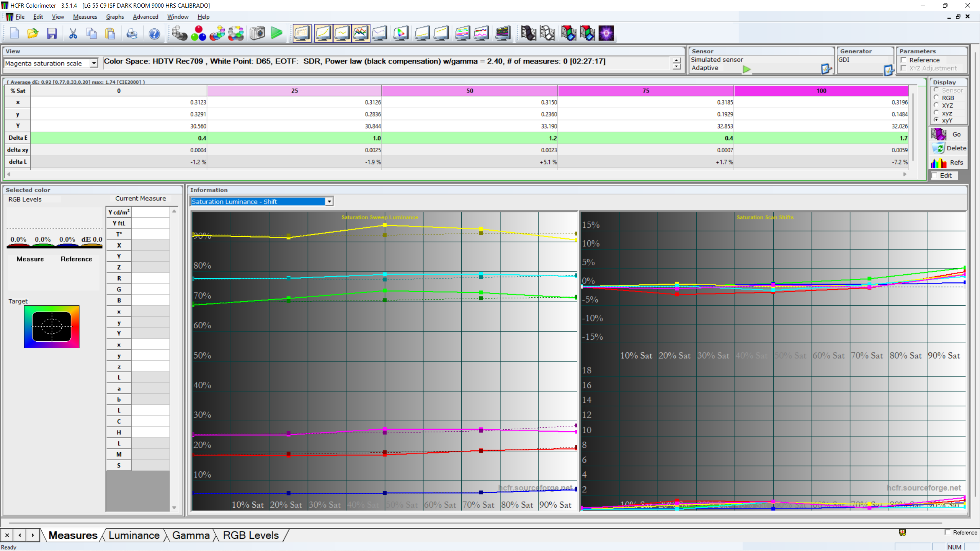Open the CIE diagram view icon
This screenshot has height=551, width=980.
(401, 34)
